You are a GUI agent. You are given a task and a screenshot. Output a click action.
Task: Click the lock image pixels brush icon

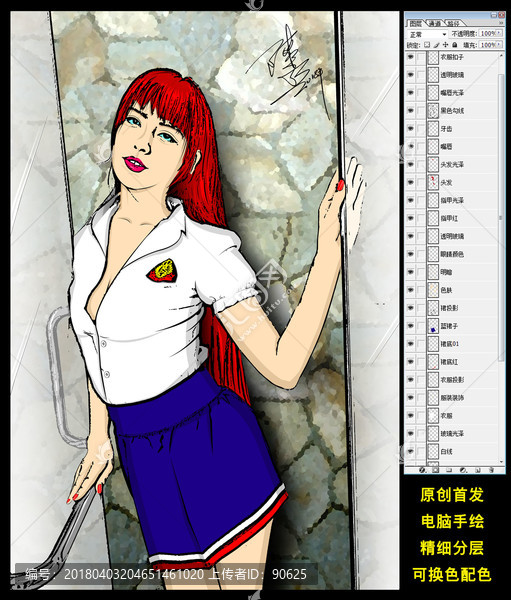click(436, 45)
